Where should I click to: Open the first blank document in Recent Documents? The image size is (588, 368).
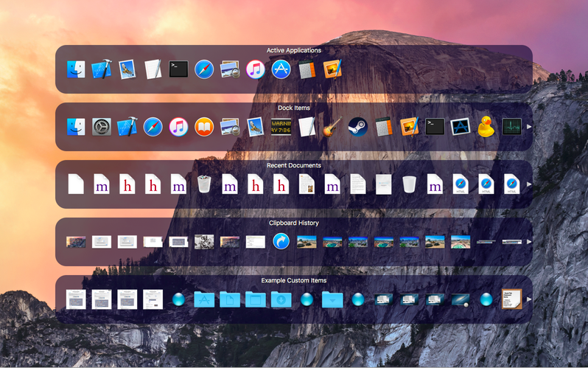click(76, 184)
